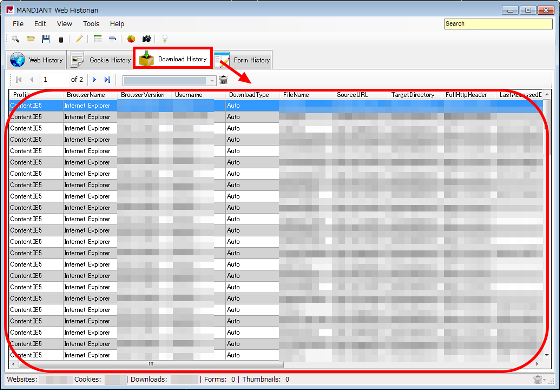Screen dimensions: 560x390
Task: Click the MANDIANT app icon in title bar
Action: [x=10, y=10]
